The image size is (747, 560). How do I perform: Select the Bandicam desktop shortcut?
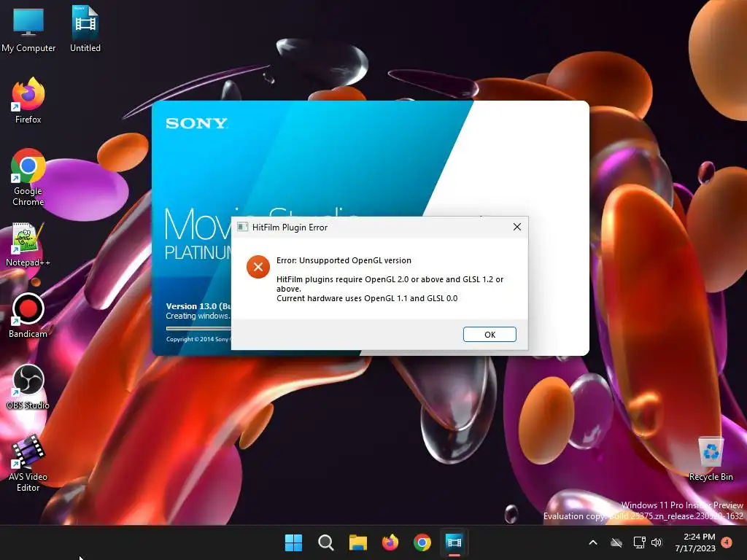point(28,316)
